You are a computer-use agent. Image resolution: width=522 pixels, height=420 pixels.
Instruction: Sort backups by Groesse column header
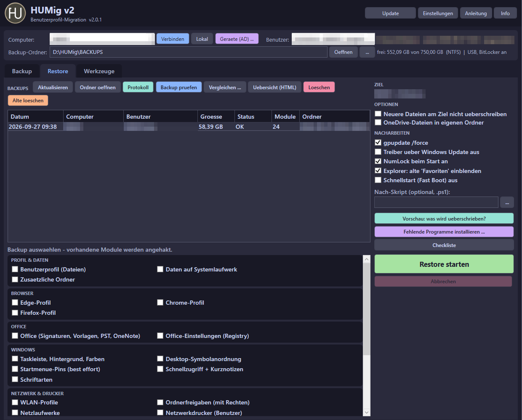(x=216, y=117)
